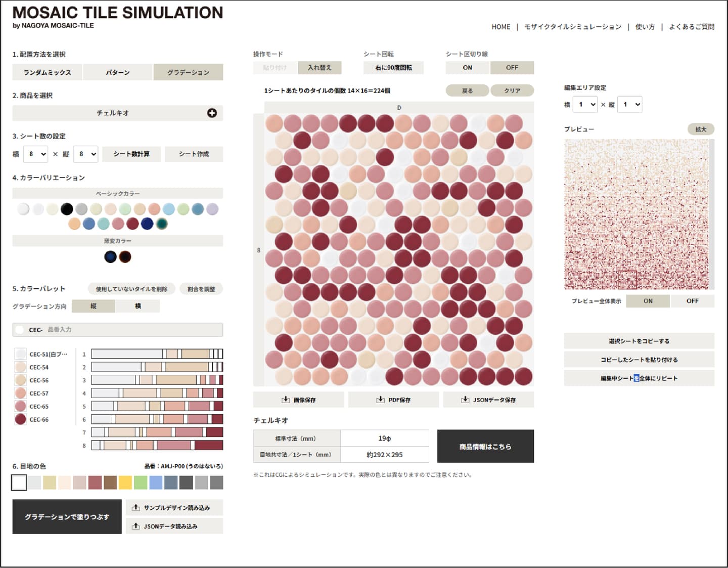This screenshot has width=728, height=568.
Task: Click upload icon for サンプルデザイン読み込み
Action: (x=135, y=507)
